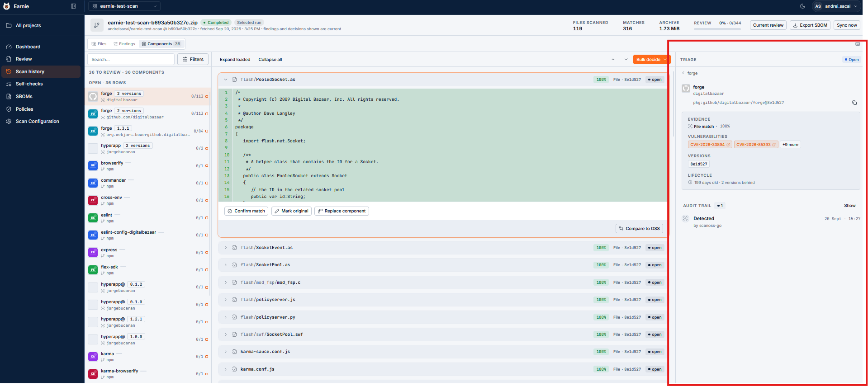Open Self-checks page
This screenshot has height=386, width=868.
[x=29, y=84]
